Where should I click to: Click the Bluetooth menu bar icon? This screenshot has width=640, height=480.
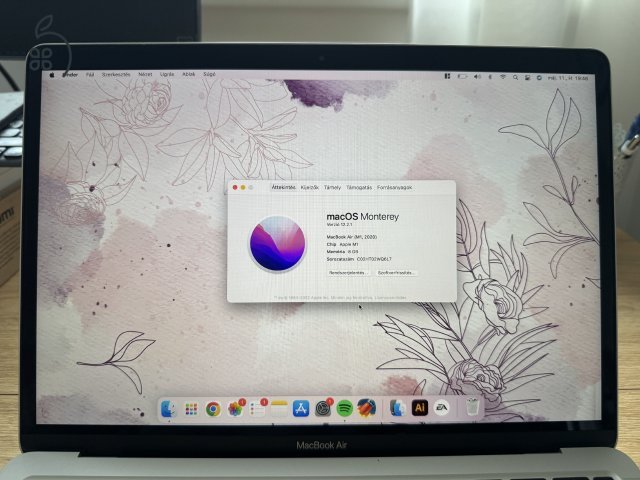[490, 77]
